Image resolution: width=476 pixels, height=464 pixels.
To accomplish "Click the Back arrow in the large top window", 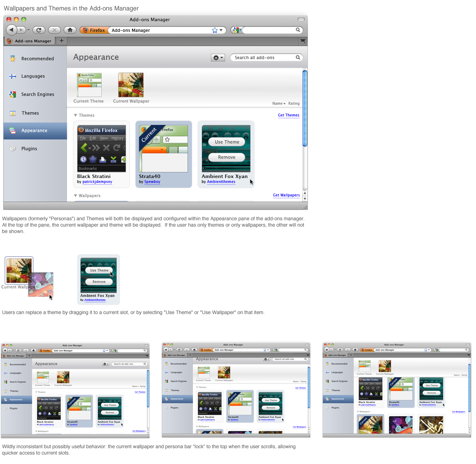I will click(11, 30).
